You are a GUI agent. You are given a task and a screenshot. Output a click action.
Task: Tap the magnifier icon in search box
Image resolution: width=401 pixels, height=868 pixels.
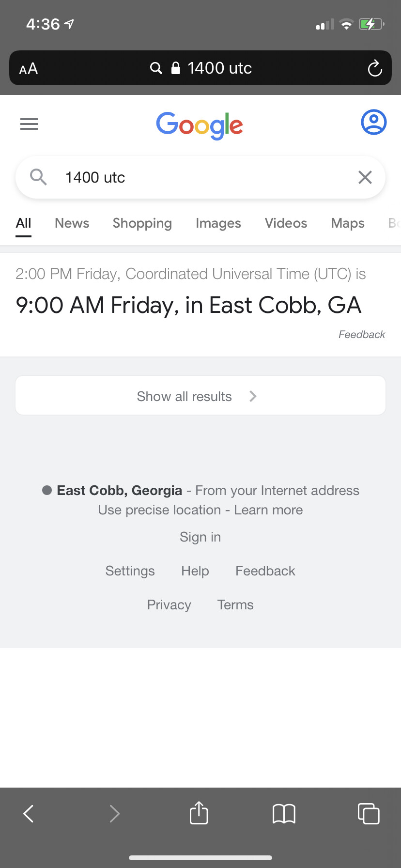coord(38,177)
